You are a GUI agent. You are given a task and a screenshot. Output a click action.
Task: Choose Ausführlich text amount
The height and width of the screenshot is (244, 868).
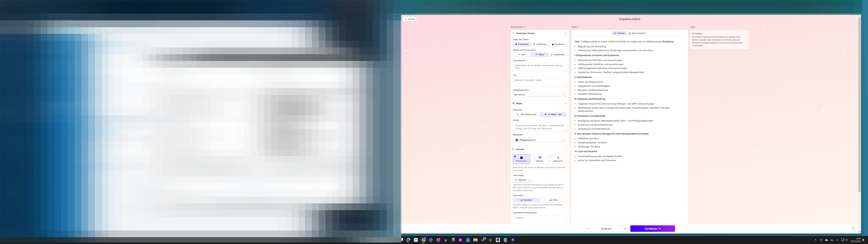[558, 55]
